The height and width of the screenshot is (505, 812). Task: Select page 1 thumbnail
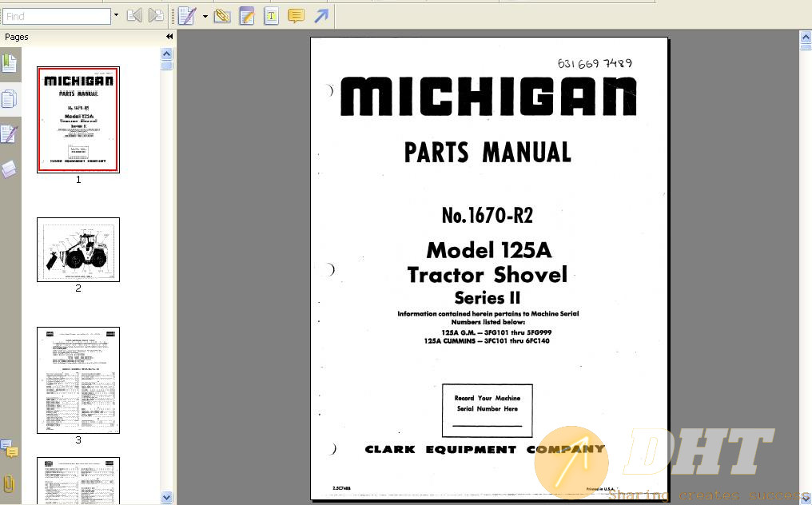78,120
